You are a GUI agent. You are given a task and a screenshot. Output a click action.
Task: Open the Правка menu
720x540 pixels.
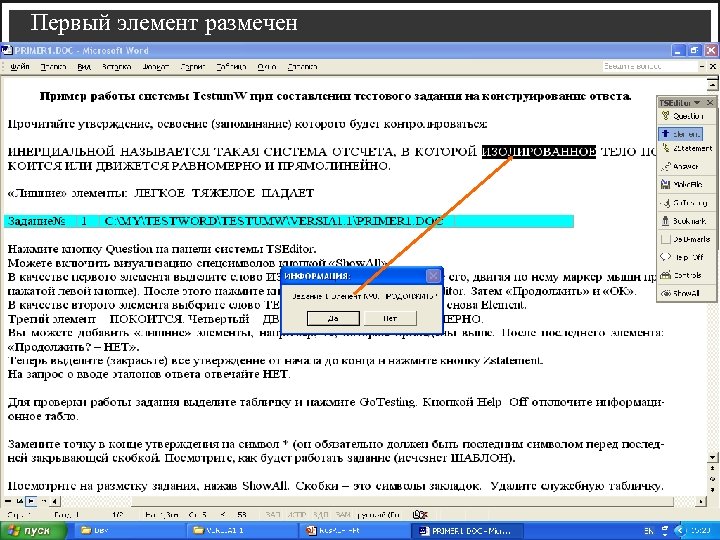(x=53, y=67)
